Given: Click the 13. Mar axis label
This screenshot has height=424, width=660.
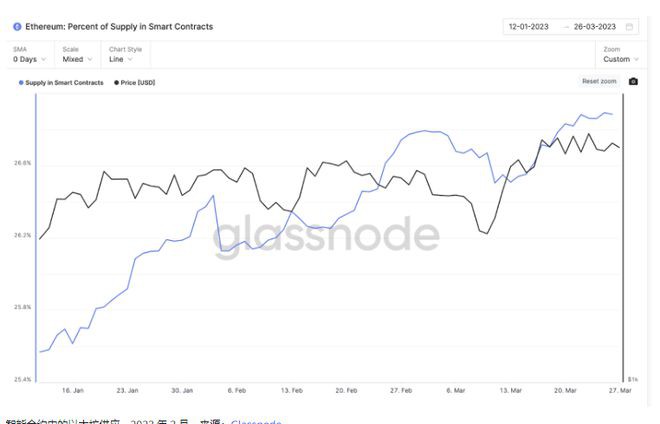Looking at the screenshot, I should [510, 391].
